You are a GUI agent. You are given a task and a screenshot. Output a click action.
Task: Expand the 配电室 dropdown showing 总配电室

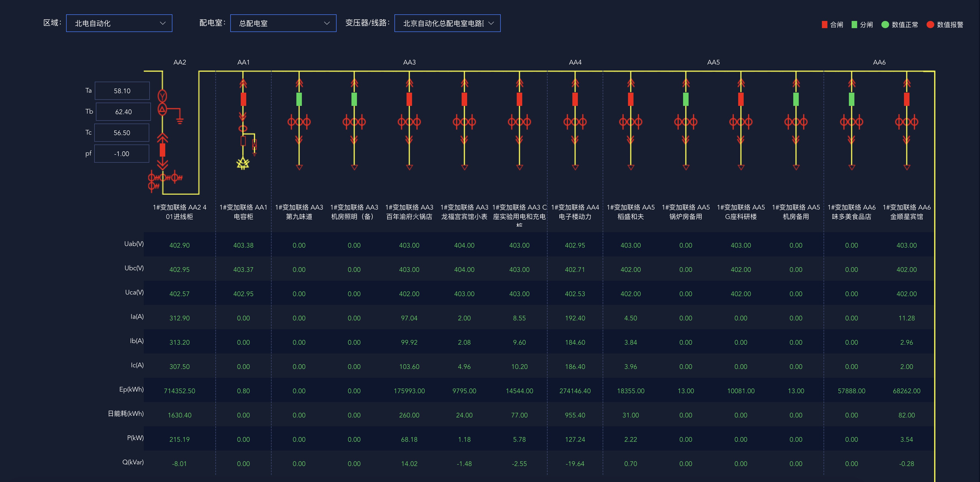tap(283, 23)
